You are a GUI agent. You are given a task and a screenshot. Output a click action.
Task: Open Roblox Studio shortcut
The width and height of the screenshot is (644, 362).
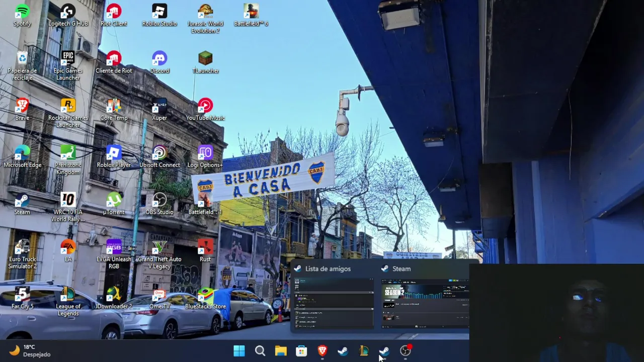coord(159,15)
